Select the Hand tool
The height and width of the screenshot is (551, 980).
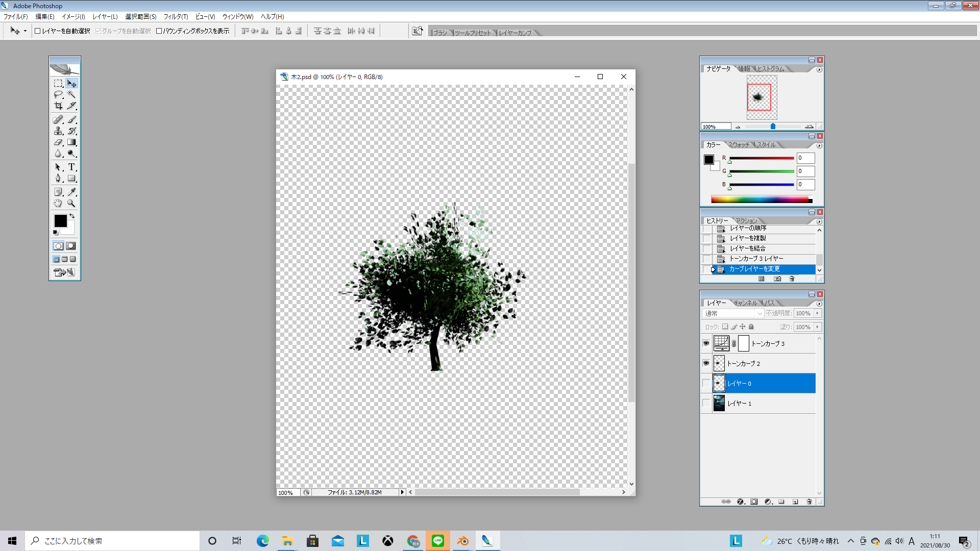pos(58,203)
